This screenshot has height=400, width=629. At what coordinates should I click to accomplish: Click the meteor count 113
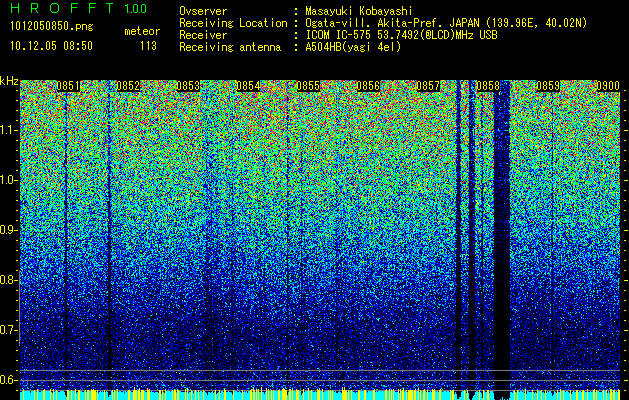point(148,46)
